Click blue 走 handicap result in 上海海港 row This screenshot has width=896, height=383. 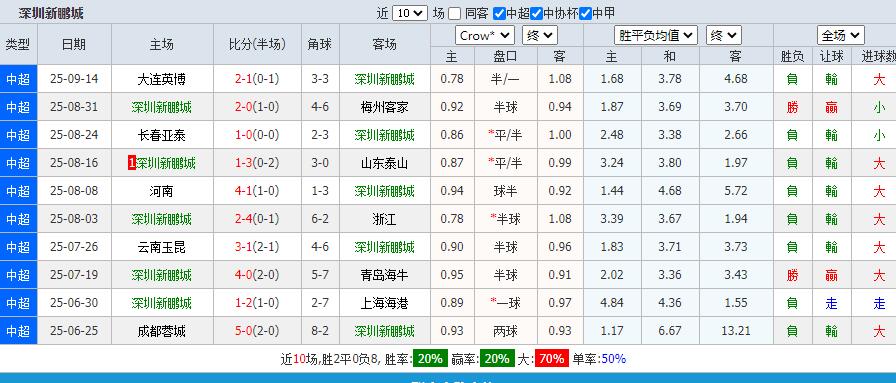[831, 303]
